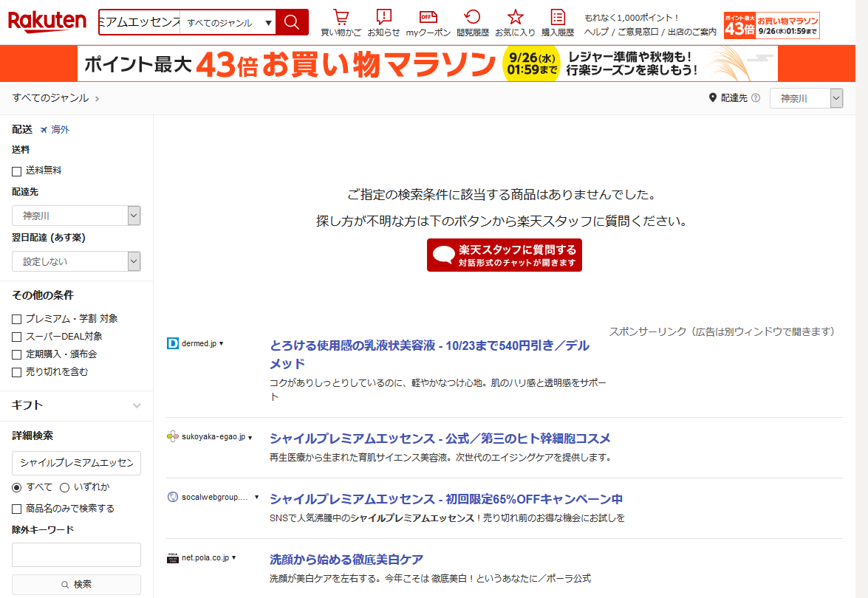The width and height of the screenshot is (868, 598).
Task: Open the 翌日配達 設定しない dropdown
Action: [x=76, y=261]
